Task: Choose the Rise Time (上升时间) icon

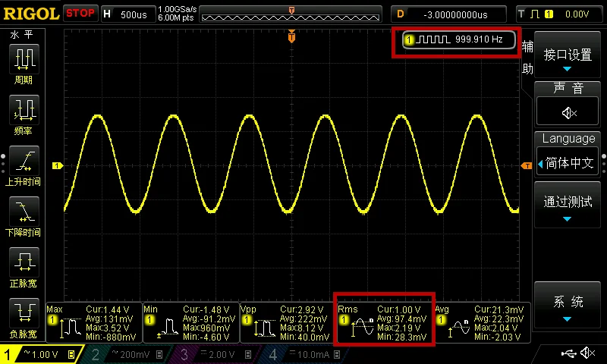Action: coord(24,161)
